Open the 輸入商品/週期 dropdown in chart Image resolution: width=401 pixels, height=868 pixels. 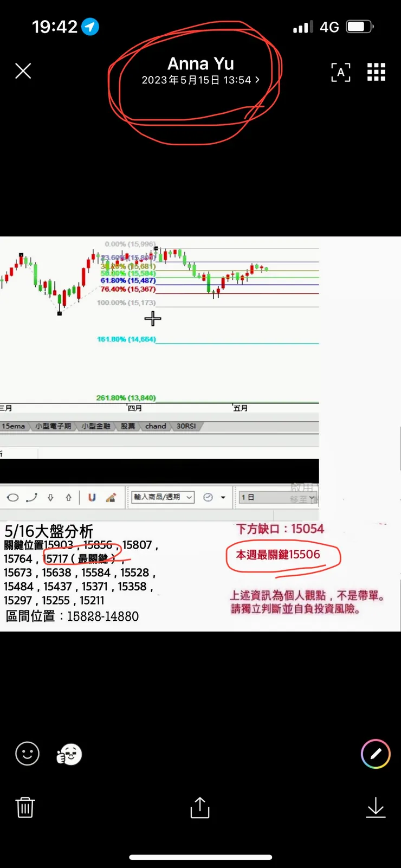coord(163,497)
